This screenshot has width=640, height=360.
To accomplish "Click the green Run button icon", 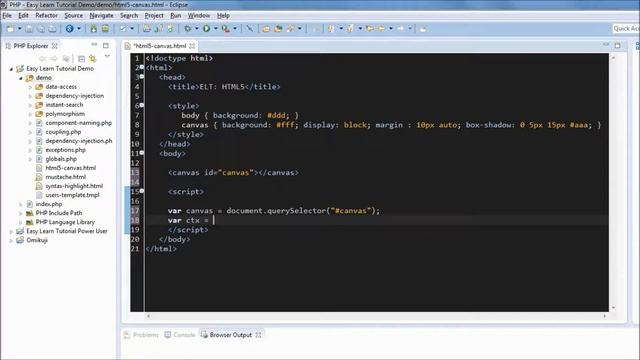I will (x=207, y=29).
